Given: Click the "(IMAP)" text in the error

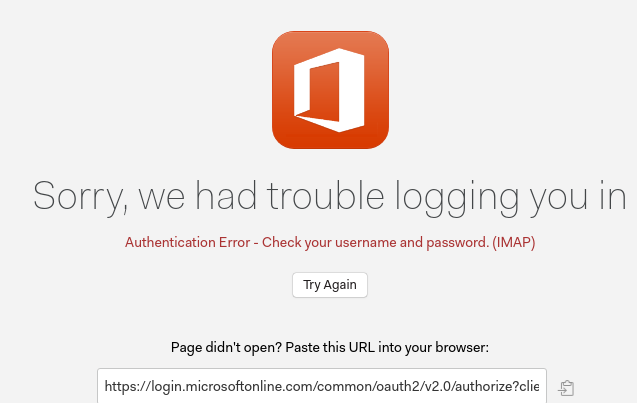Looking at the screenshot, I should (513, 242).
